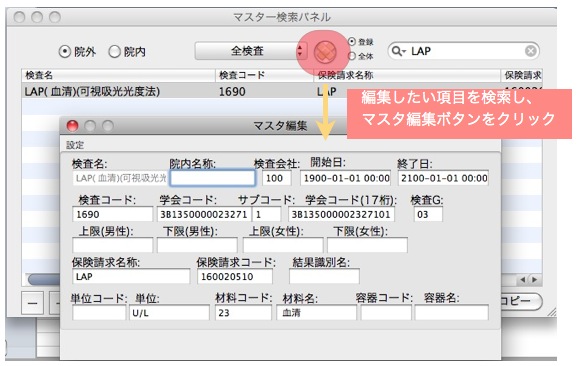Screen dimensions: 581x366
Task: Click the 開始日 date field
Action: [x=345, y=178]
